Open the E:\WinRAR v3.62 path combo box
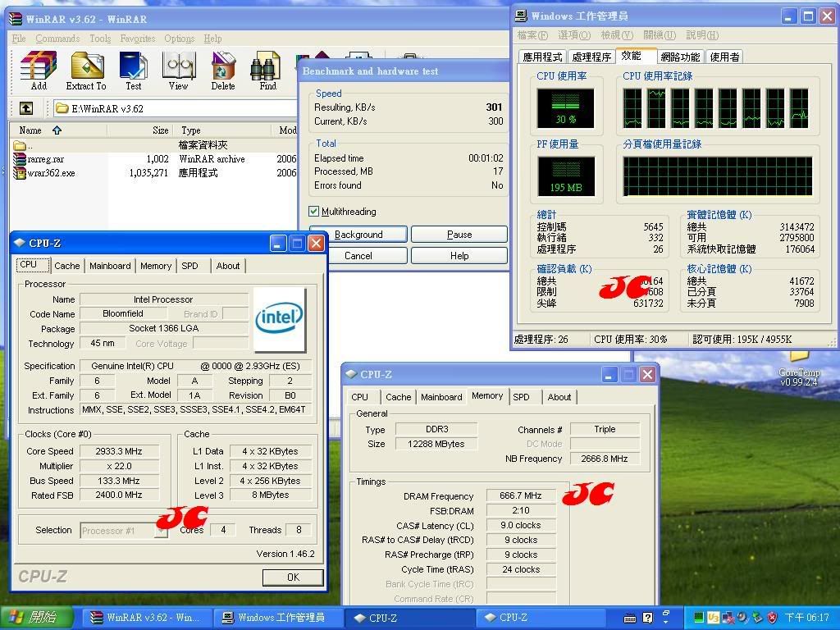Viewport: 840px width, 630px height. [176, 109]
